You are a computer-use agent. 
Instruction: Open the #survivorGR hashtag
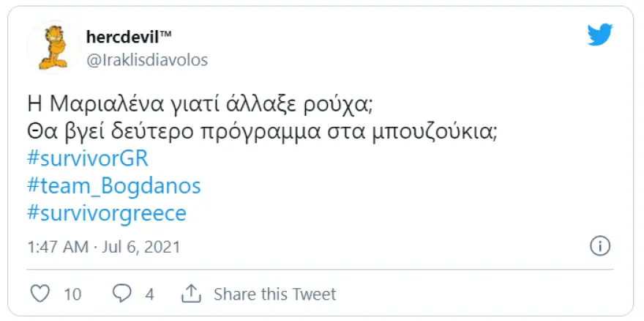click(x=86, y=160)
